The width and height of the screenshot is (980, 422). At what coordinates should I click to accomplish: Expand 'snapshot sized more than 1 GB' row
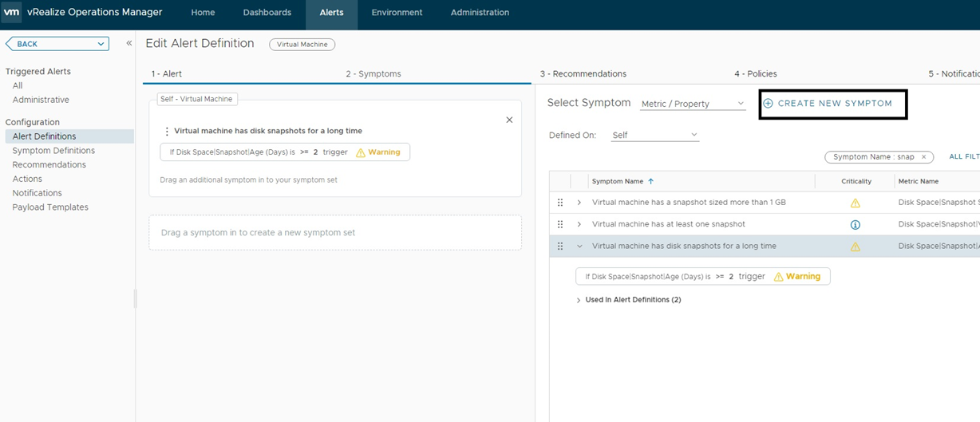(x=579, y=203)
